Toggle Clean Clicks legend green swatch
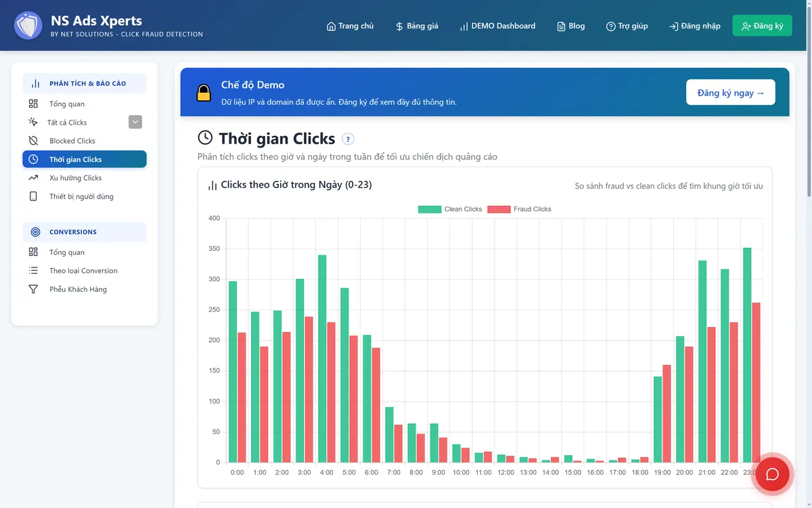Screen dimensions: 812x508 click(x=430, y=209)
